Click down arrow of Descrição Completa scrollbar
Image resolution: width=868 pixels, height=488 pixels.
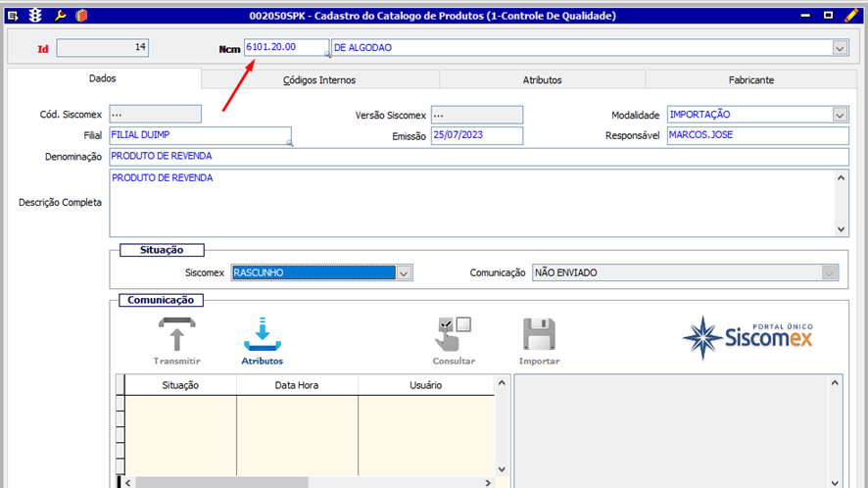(x=842, y=229)
